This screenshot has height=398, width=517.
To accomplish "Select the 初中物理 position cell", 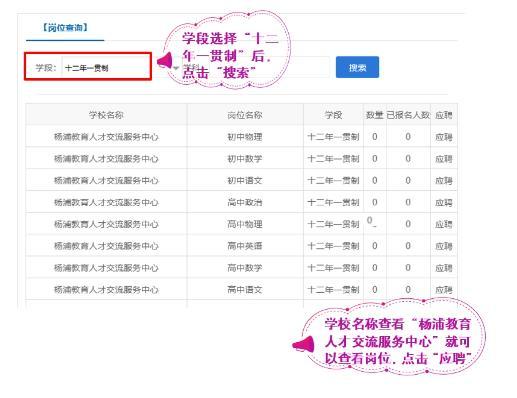I will pos(245,137).
